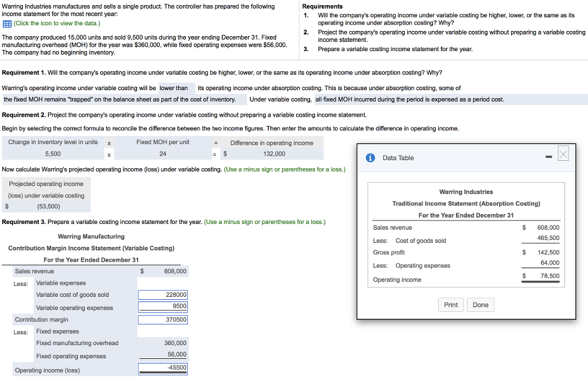Click the 64,000 operating expenses value
This screenshot has width=588, height=379.
pos(550,263)
